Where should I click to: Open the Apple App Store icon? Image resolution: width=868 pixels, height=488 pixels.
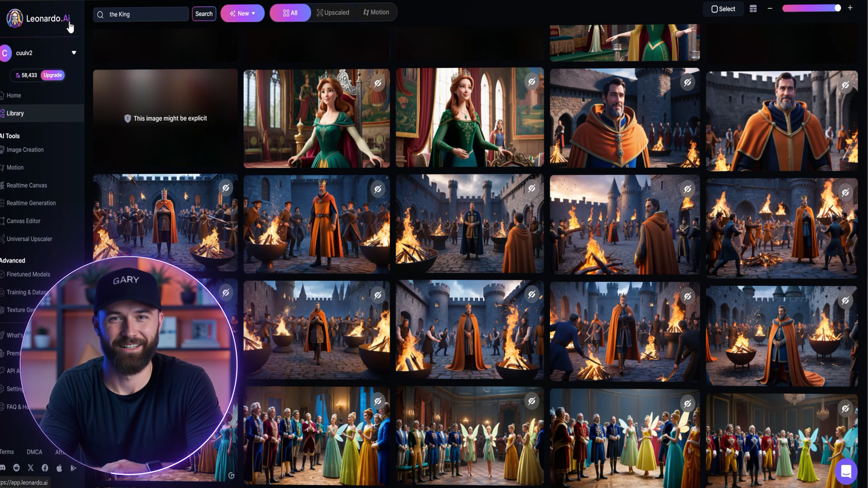pos(59,467)
